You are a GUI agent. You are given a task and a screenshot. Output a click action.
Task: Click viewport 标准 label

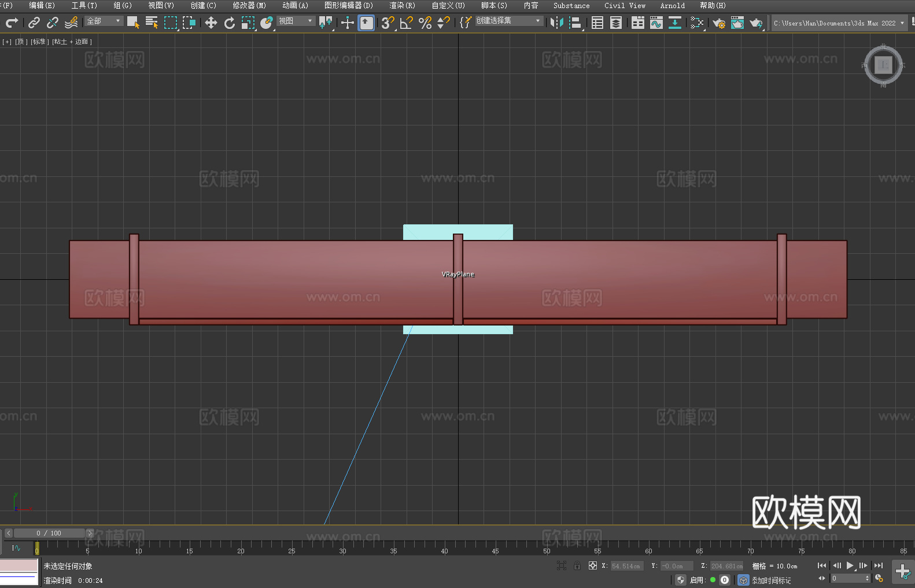[39, 42]
